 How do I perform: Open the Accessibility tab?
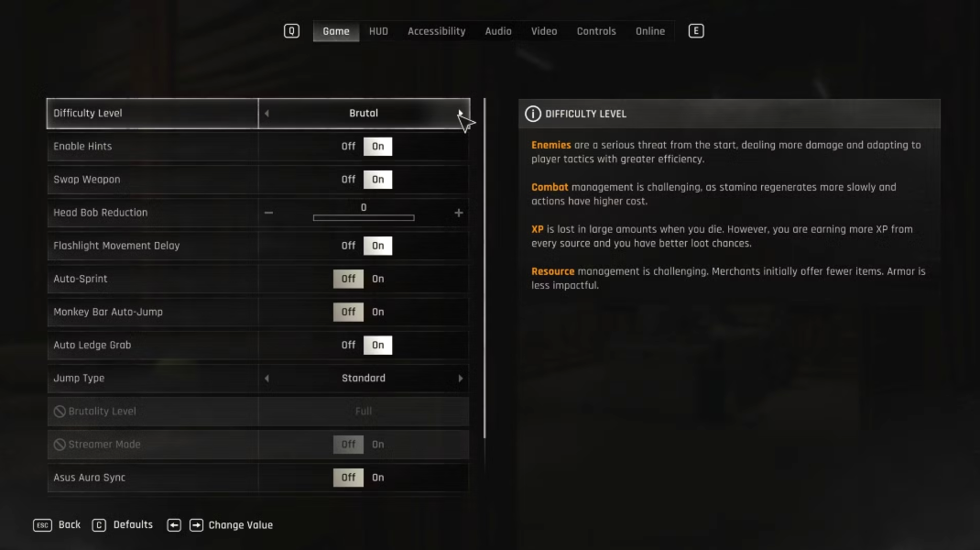pyautogui.click(x=436, y=31)
